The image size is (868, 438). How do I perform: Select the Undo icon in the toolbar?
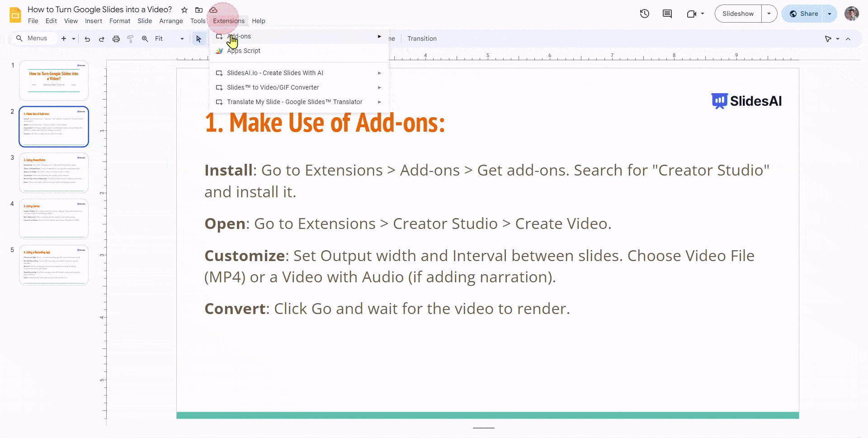coord(87,38)
